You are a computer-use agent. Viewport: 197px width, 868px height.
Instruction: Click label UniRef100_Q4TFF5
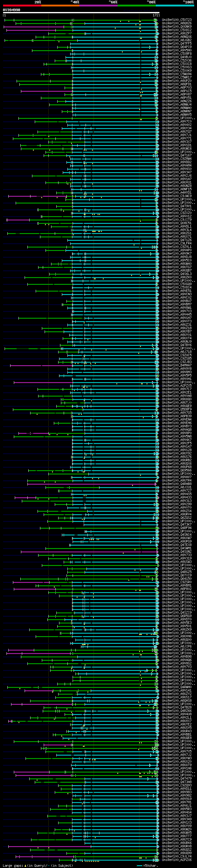coord(177,43)
